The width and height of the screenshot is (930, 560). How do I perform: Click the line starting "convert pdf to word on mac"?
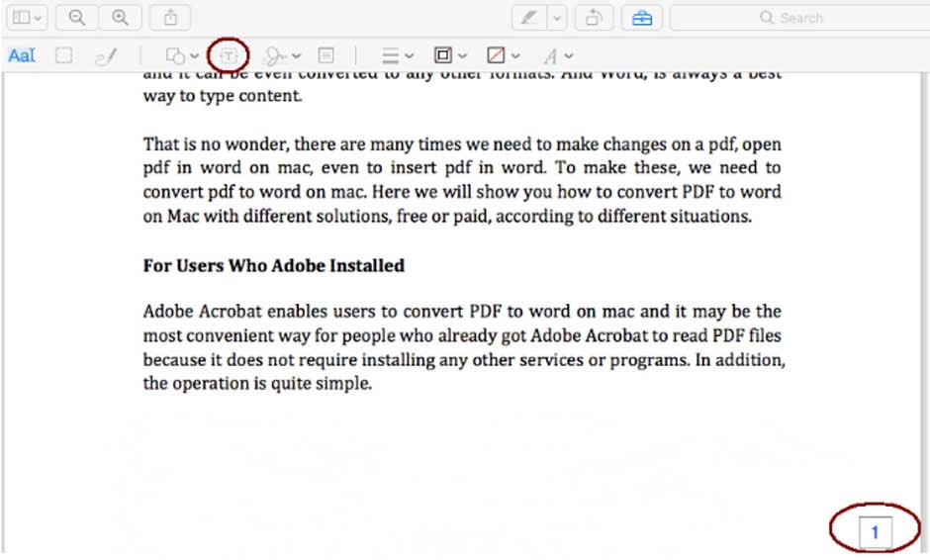(462, 192)
